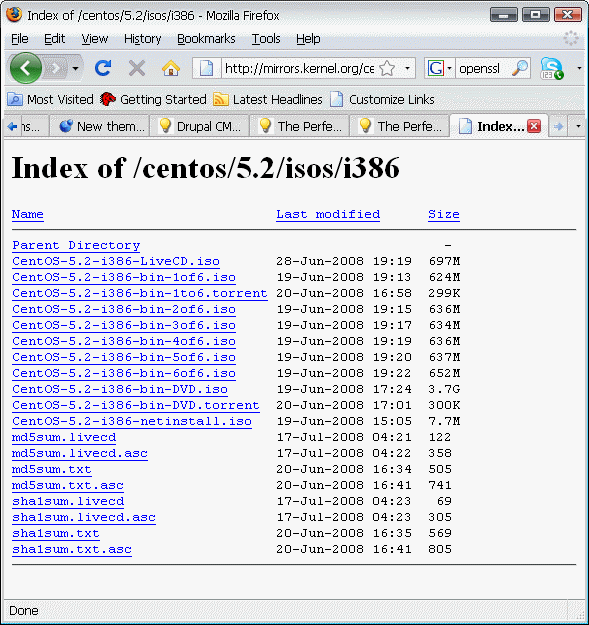Open the Tools menu
This screenshot has width=589, height=625.
click(x=266, y=39)
